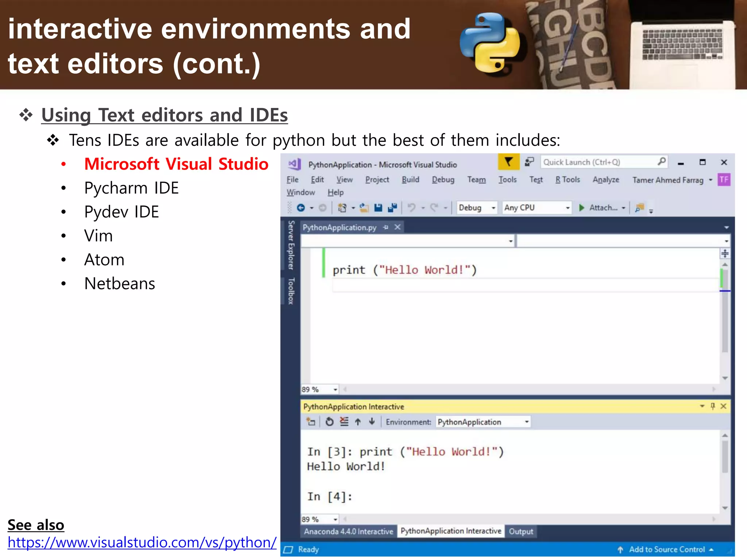The width and height of the screenshot is (747, 560).
Task: Click the Clear interactive window icon
Action: (x=344, y=422)
